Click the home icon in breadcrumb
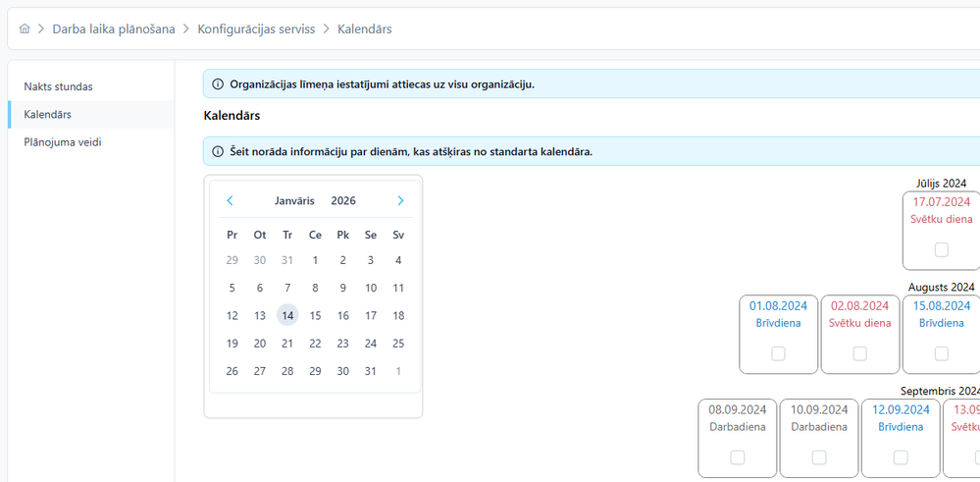Screen dimensions: 980x482 tap(25, 29)
